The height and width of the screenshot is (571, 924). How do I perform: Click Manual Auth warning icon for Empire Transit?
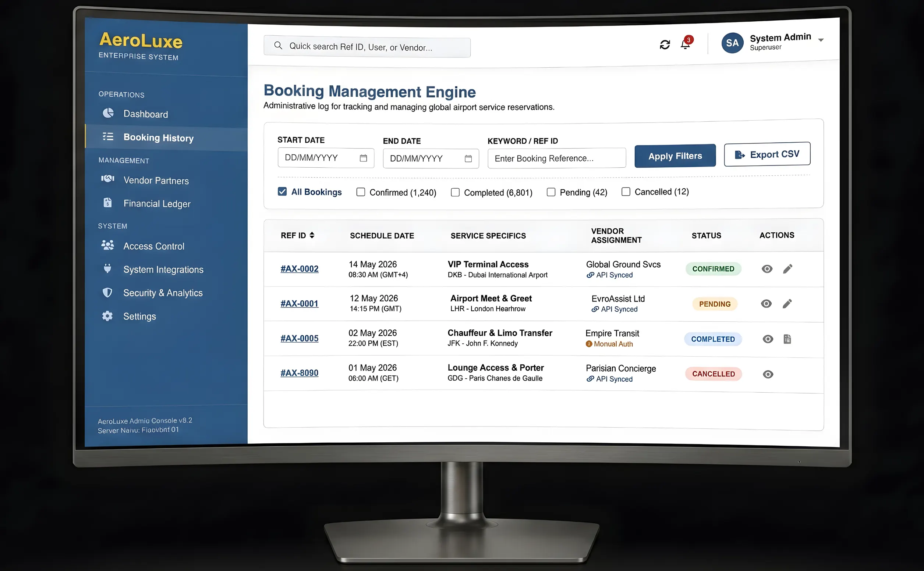click(589, 344)
